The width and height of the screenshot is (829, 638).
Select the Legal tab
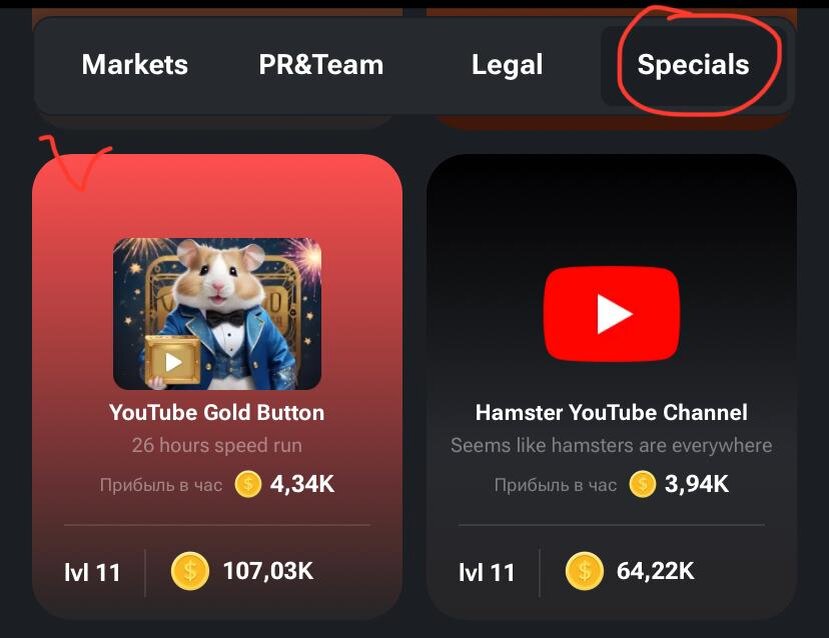pos(507,66)
